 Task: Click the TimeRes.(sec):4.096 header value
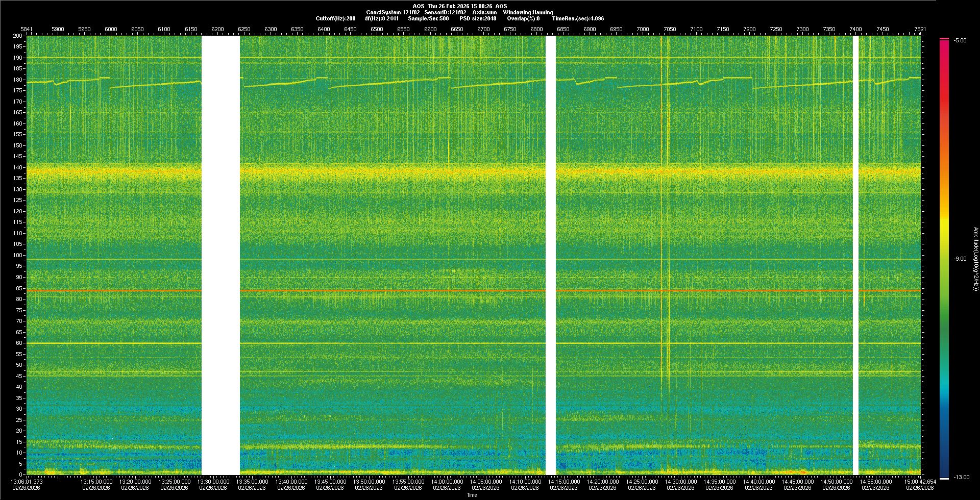click(x=578, y=18)
